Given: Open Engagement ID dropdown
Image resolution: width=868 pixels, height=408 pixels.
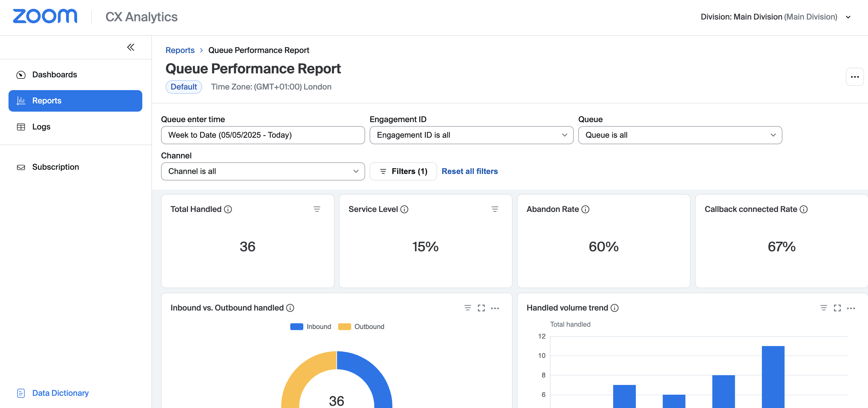Looking at the screenshot, I should 471,135.
